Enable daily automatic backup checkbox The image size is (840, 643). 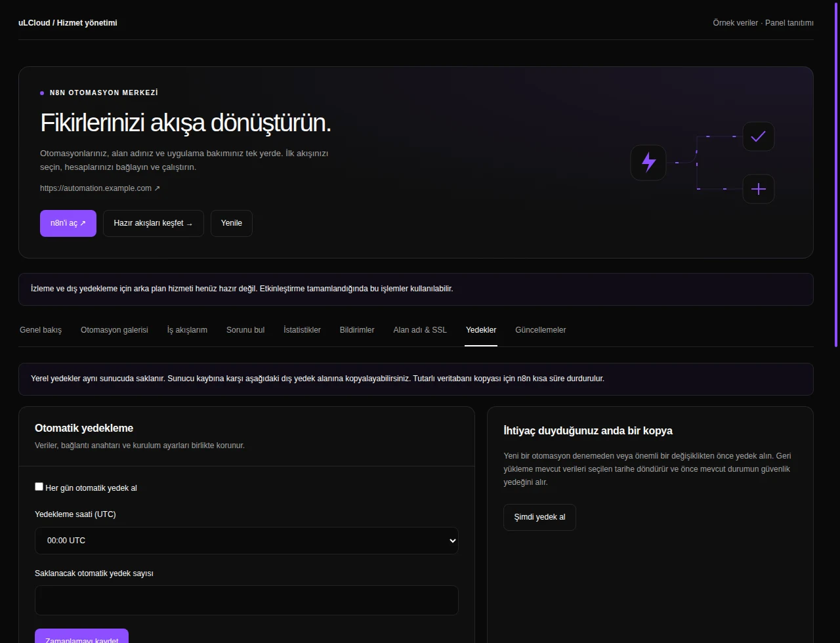click(39, 487)
